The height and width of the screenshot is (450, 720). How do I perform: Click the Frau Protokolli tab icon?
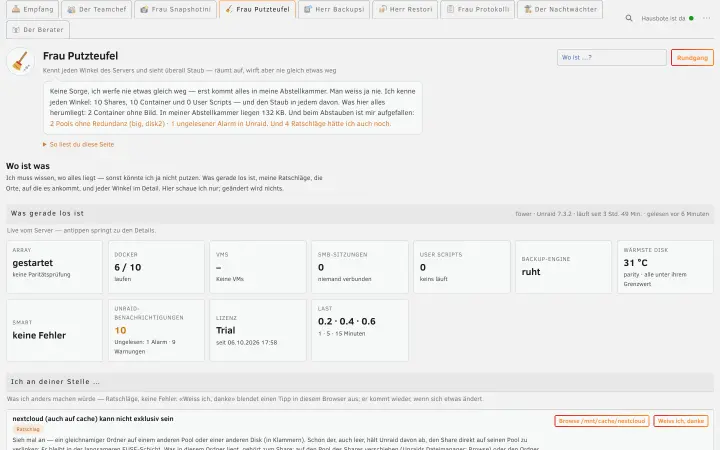(x=450, y=9)
